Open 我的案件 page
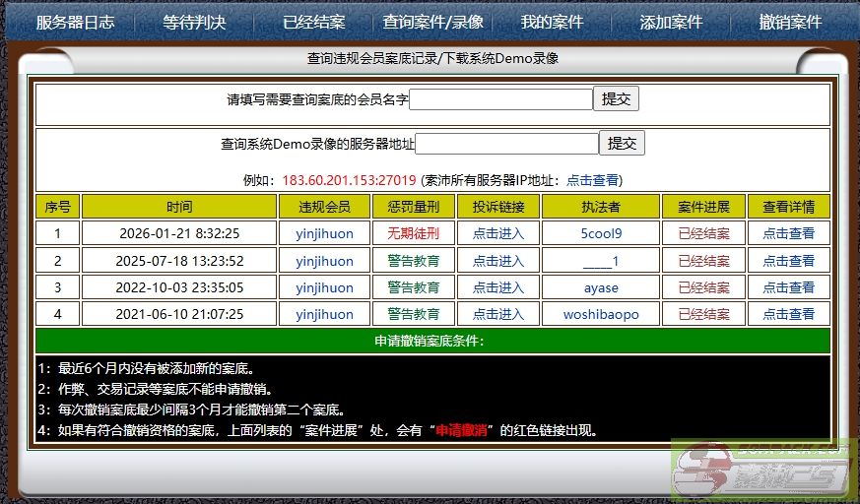 (552, 22)
